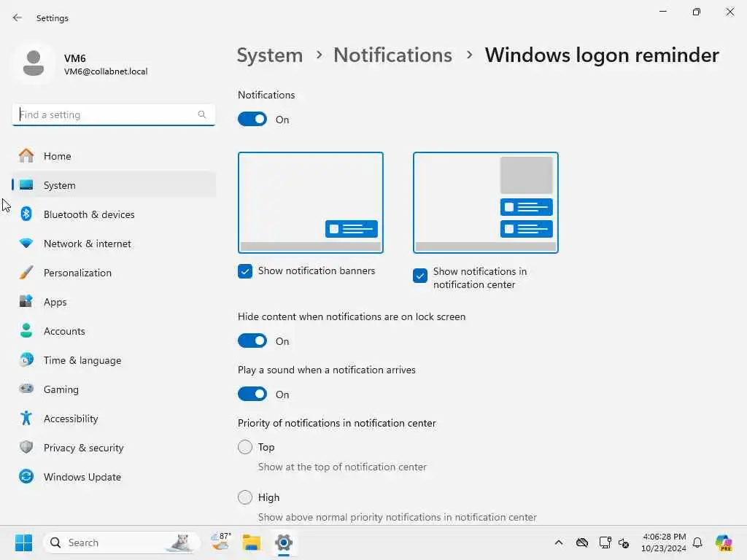Click the Personalization paintbrush icon
The height and width of the screenshot is (560, 747).
pyautogui.click(x=26, y=273)
